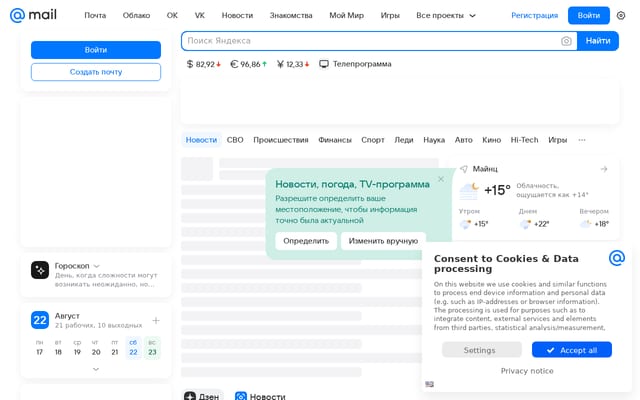The image size is (640, 400).
Task: Click the sidebar Войти button
Action: (x=96, y=50)
